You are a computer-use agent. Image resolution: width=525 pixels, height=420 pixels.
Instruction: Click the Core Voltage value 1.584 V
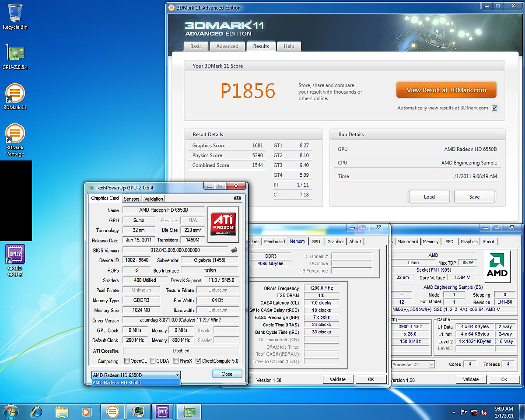point(462,277)
